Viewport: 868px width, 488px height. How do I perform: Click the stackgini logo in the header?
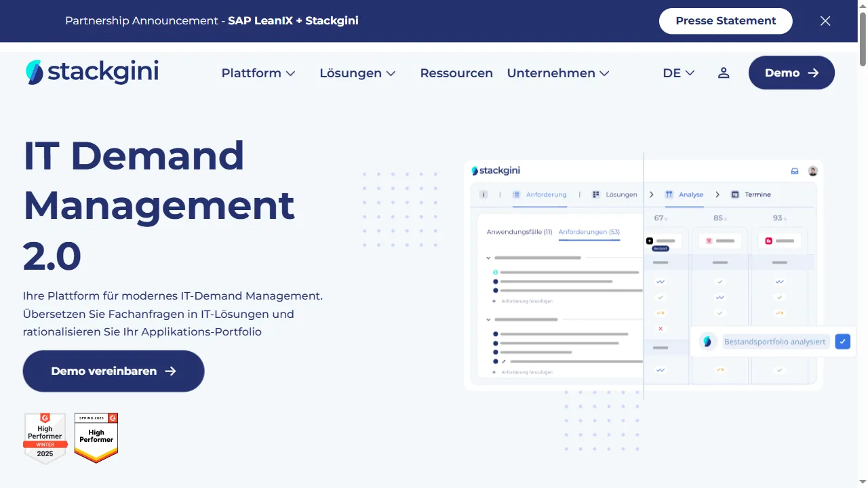point(92,71)
